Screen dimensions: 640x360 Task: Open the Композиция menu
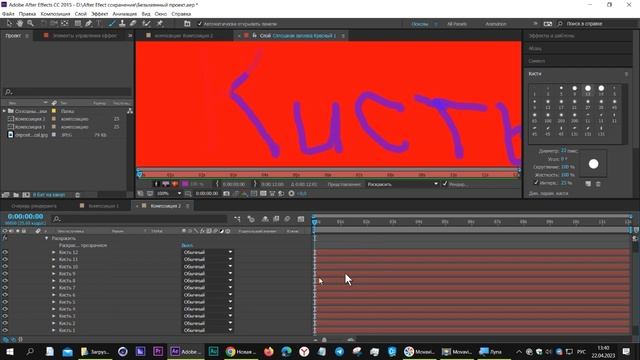55,14
